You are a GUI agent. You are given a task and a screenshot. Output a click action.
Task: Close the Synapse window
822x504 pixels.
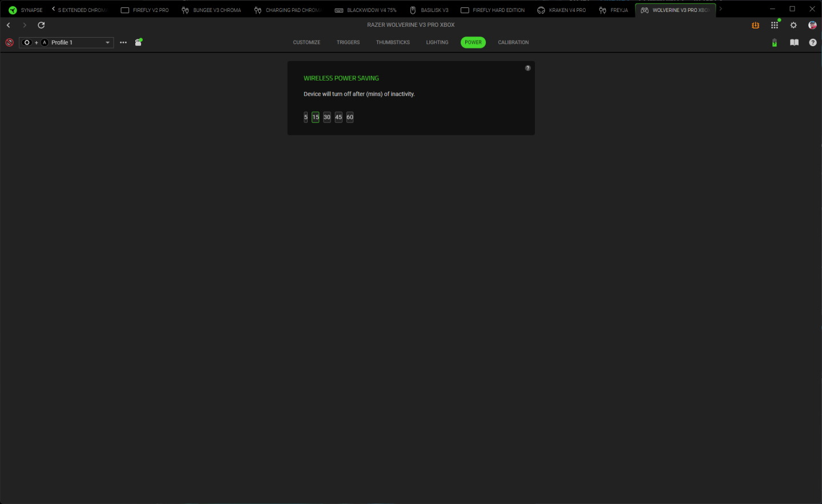(812, 9)
